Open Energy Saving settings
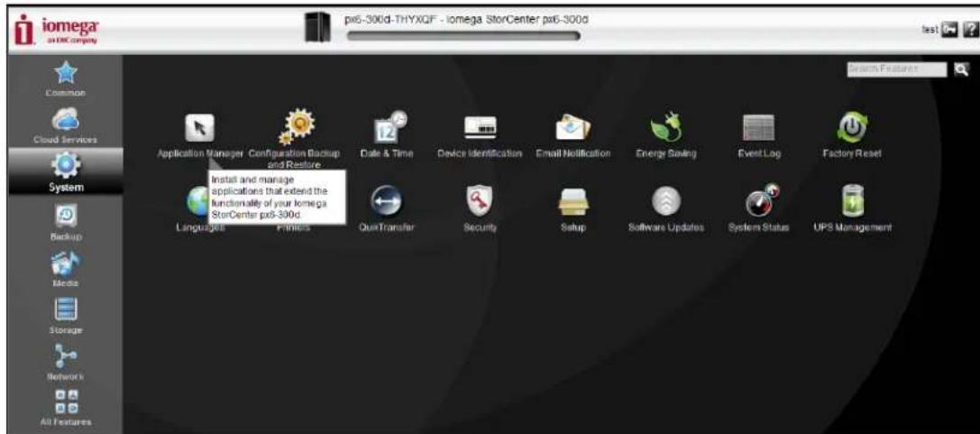 [665, 126]
